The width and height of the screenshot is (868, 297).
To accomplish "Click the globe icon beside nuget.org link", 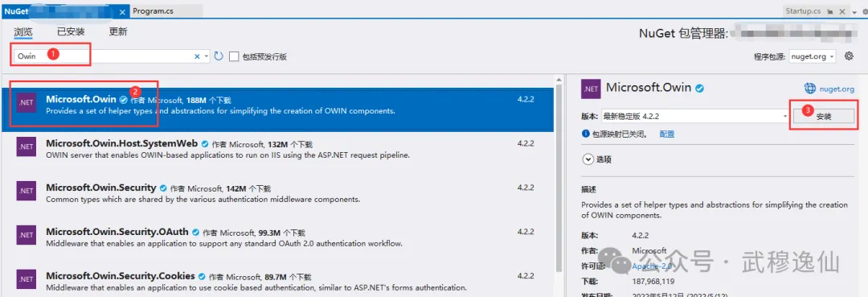I will tap(810, 88).
